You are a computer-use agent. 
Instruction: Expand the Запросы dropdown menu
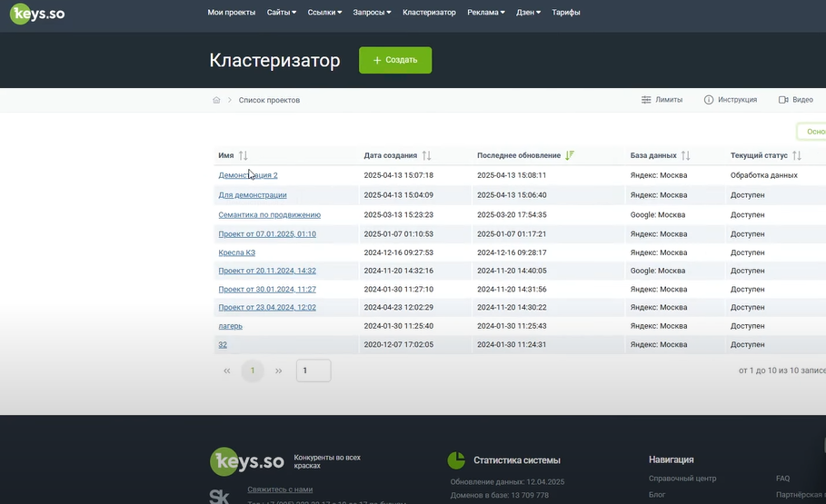372,12
